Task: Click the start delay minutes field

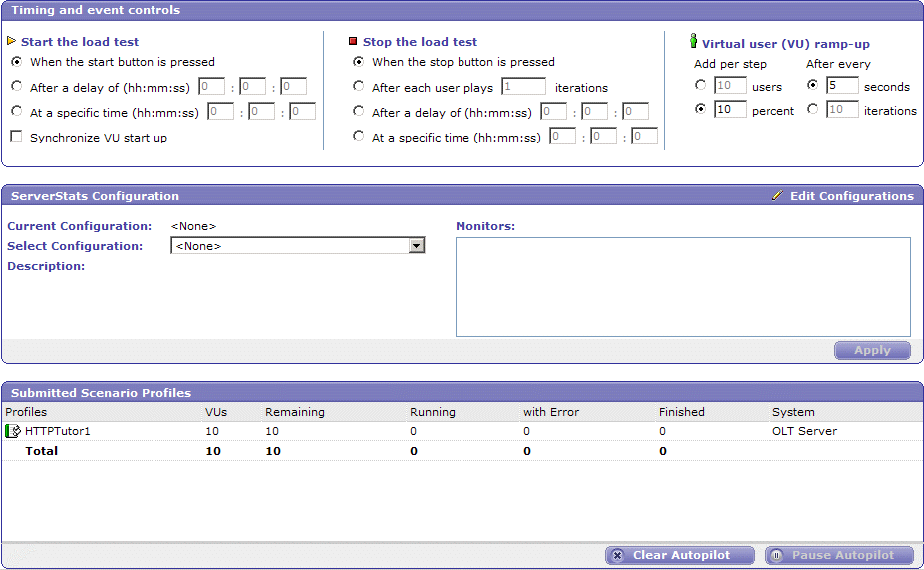Action: coord(253,86)
